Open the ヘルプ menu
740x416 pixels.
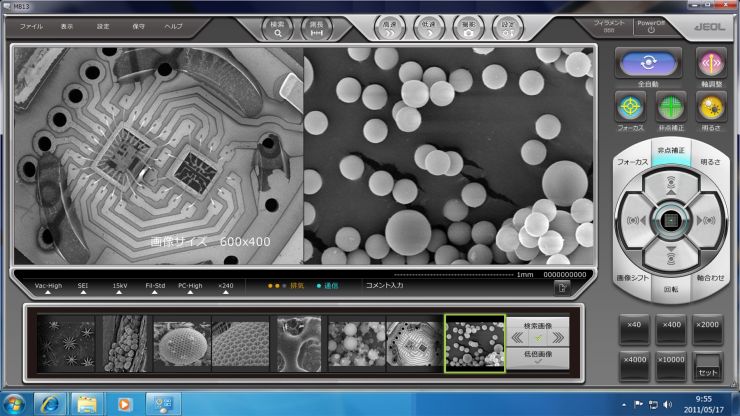point(173,26)
